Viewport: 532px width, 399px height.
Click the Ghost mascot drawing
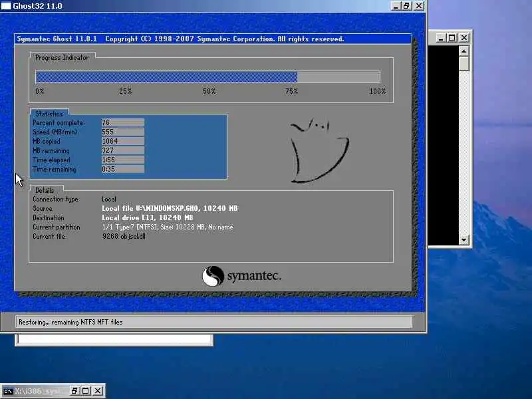tap(319, 151)
